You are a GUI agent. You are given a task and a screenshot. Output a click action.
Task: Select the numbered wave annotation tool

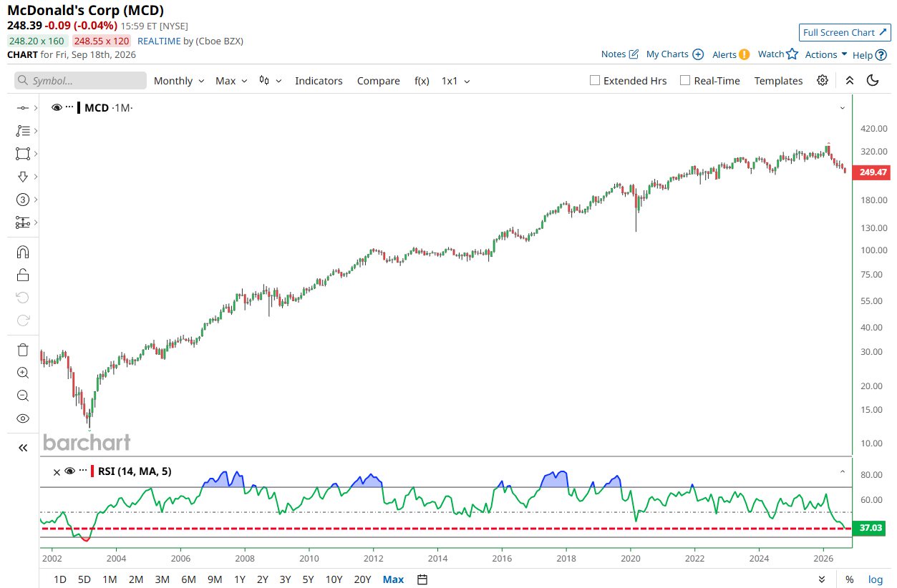coord(22,200)
